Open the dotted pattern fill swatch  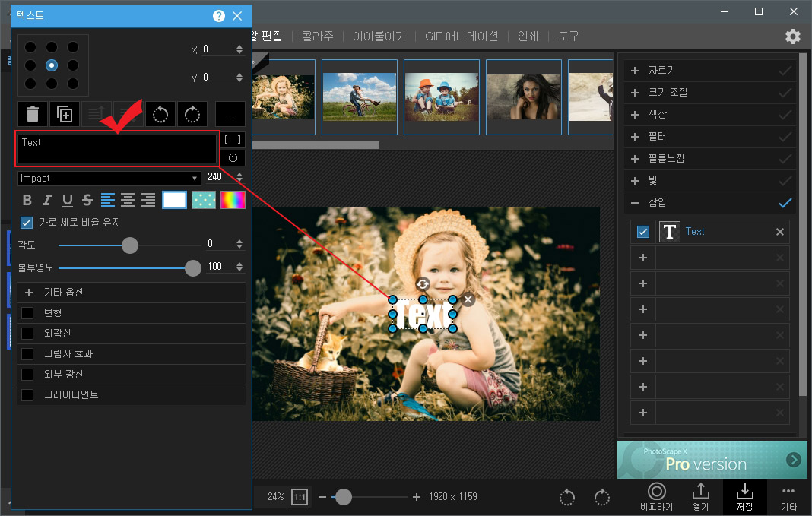click(x=204, y=200)
